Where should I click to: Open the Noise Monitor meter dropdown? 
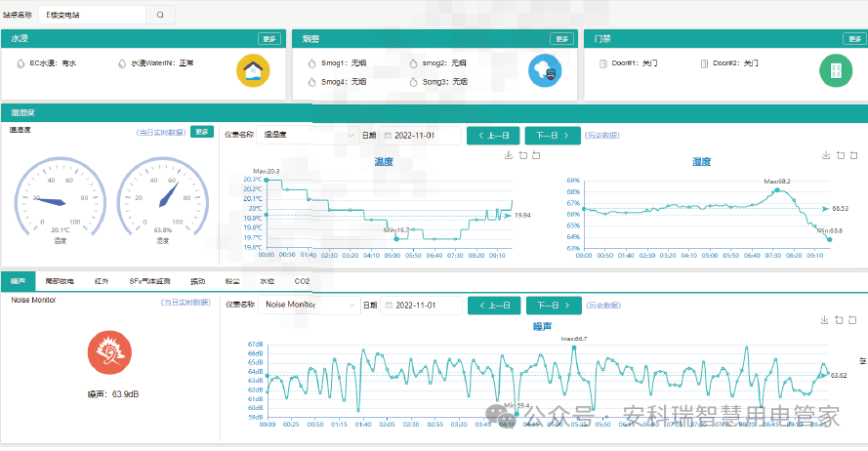[309, 305]
